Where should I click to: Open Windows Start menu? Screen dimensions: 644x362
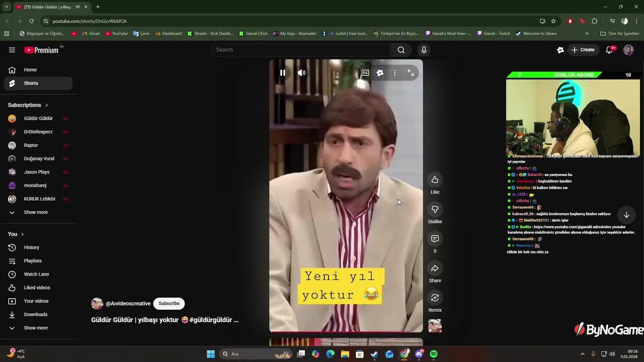(211, 354)
